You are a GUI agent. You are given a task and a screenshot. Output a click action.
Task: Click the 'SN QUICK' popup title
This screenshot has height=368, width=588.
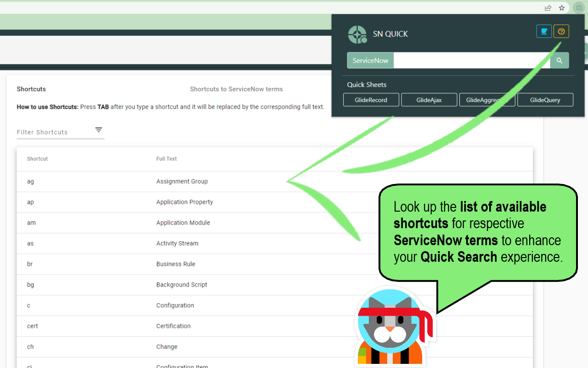[x=390, y=34]
